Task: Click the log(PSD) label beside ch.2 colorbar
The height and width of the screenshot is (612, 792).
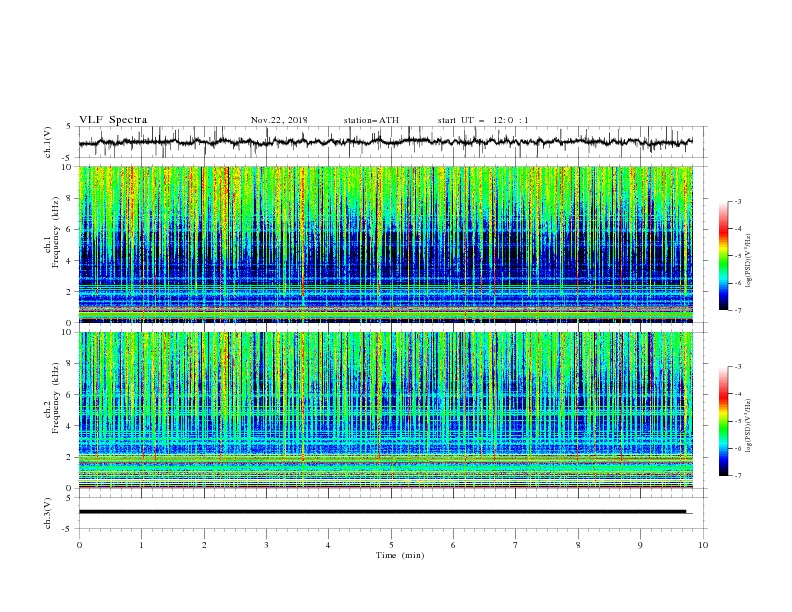Action: (x=748, y=426)
